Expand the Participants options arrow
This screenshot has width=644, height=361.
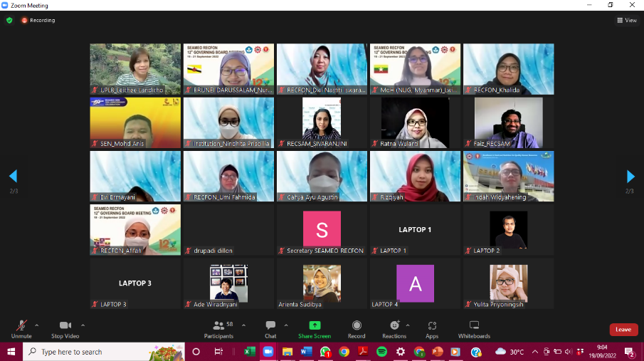coord(243,325)
